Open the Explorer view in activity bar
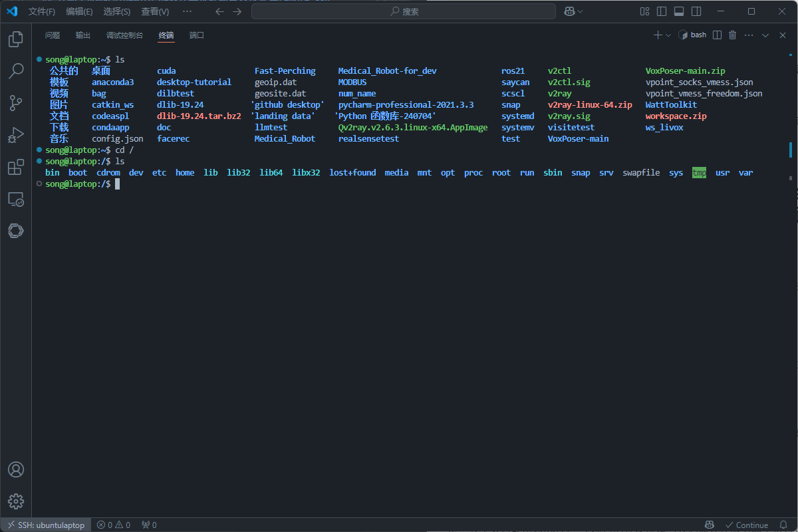The width and height of the screenshot is (798, 532). tap(16, 39)
